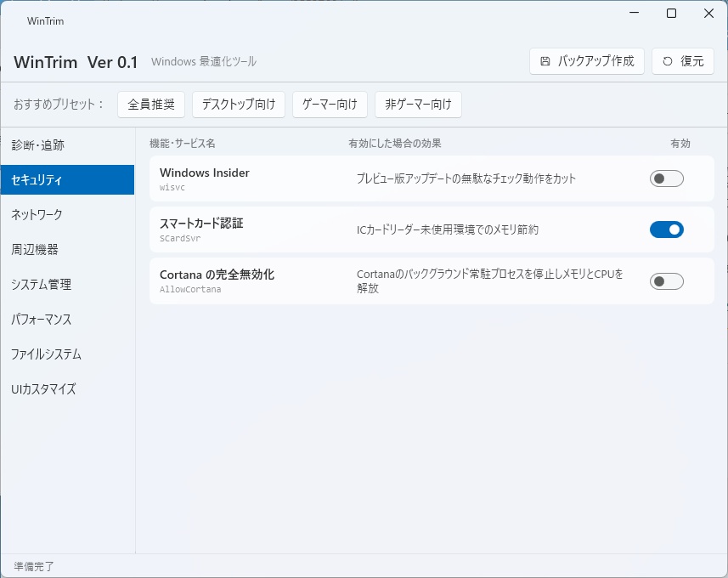This screenshot has height=578, width=728.
Task: Apply the 全員推奨 preset
Action: 151,104
